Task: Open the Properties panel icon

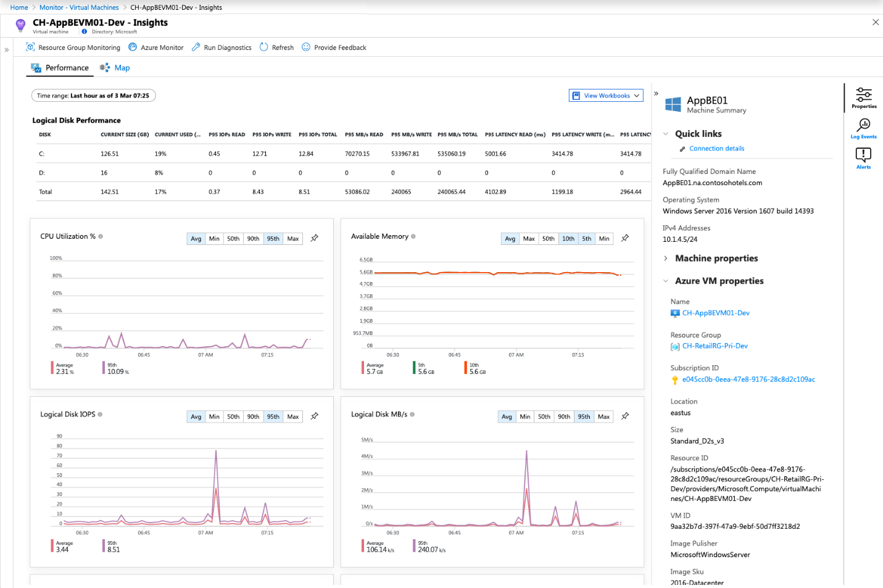Action: tap(863, 97)
